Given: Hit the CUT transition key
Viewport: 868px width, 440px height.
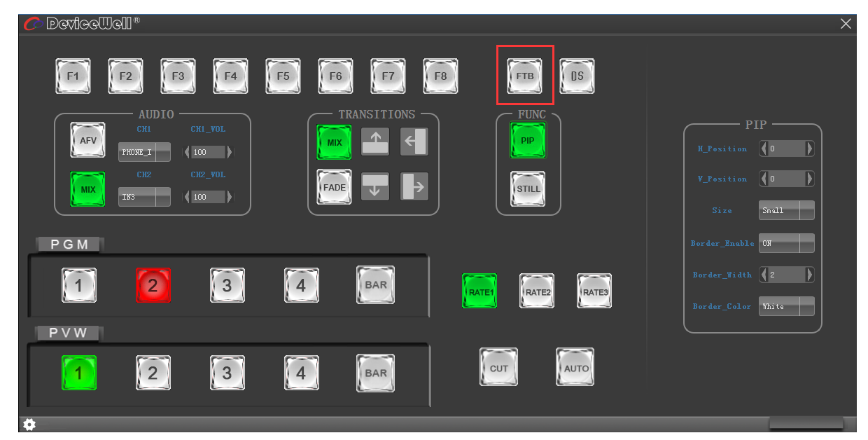Looking at the screenshot, I should [498, 367].
